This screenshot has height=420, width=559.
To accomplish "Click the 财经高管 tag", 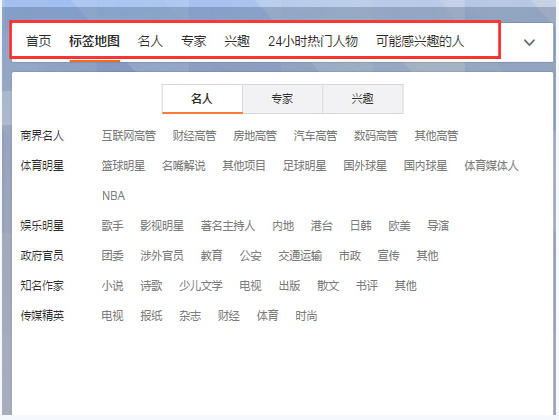I will pyautogui.click(x=194, y=136).
